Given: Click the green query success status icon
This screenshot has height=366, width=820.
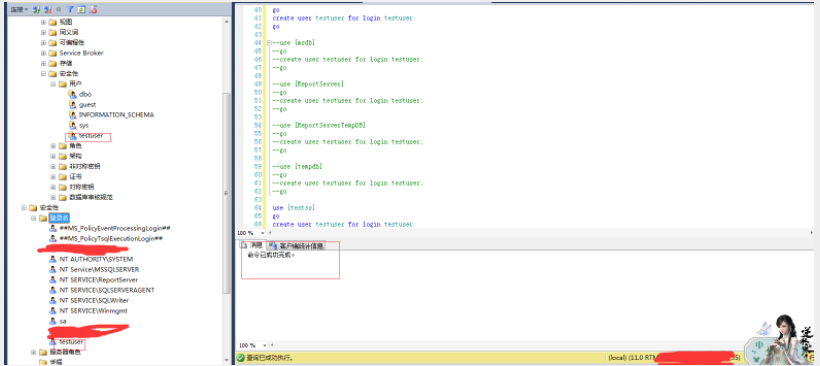Looking at the screenshot, I should point(241,358).
